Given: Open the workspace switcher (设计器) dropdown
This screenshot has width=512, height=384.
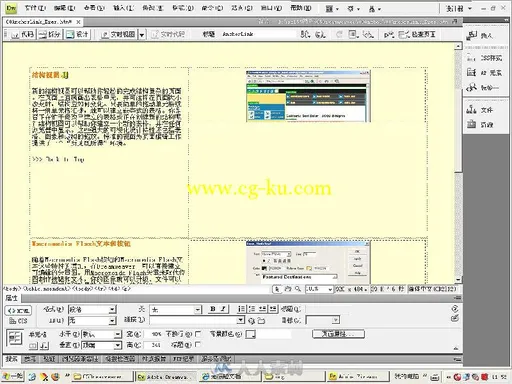Looking at the screenshot, I should point(459,9).
